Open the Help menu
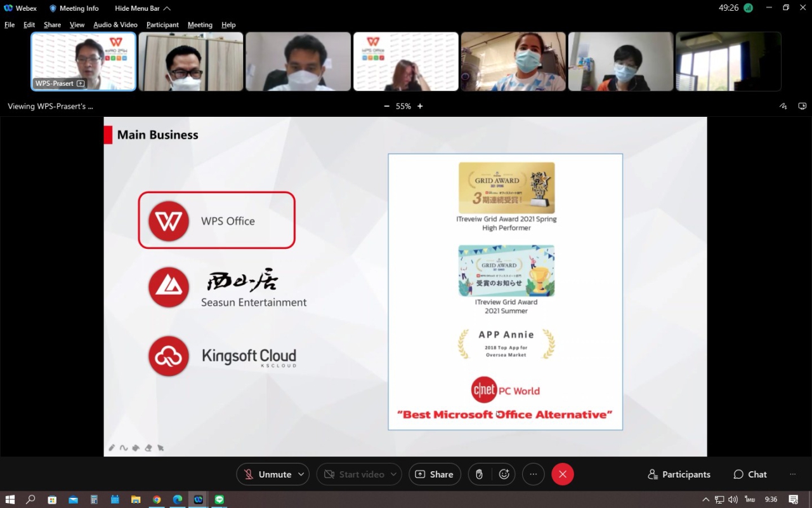The image size is (812, 508). click(228, 25)
